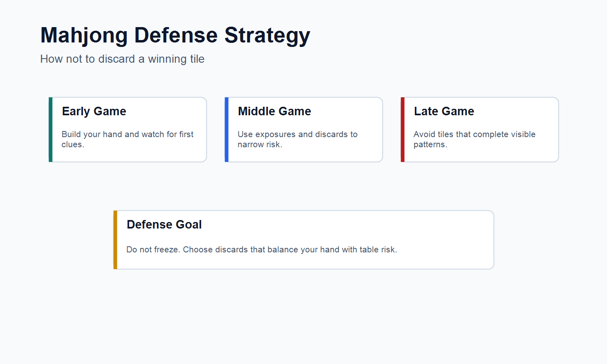Select the blue accent bar on Middle Game
The height and width of the screenshot is (364, 607).
(x=227, y=129)
